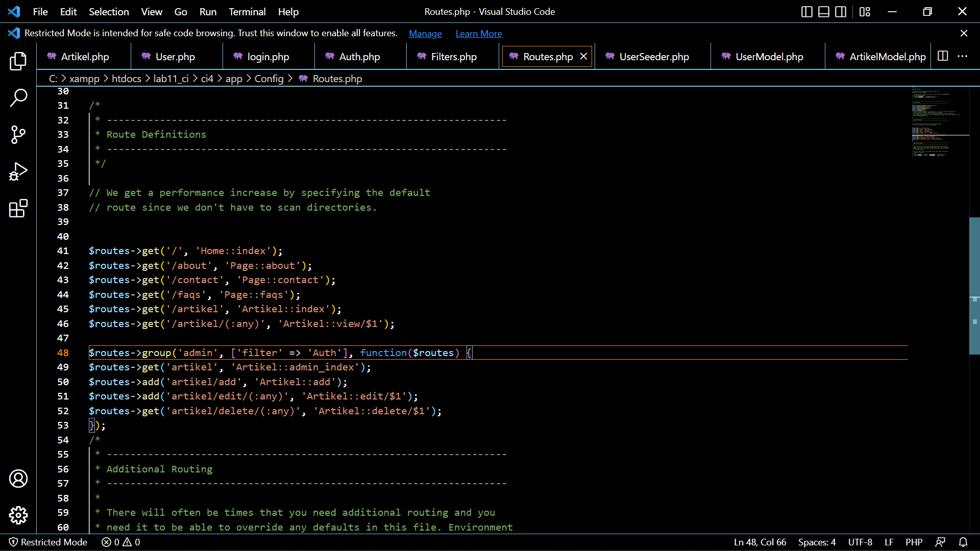Click the PHP language mode in status bar
The image size is (980, 551).
point(914,542)
